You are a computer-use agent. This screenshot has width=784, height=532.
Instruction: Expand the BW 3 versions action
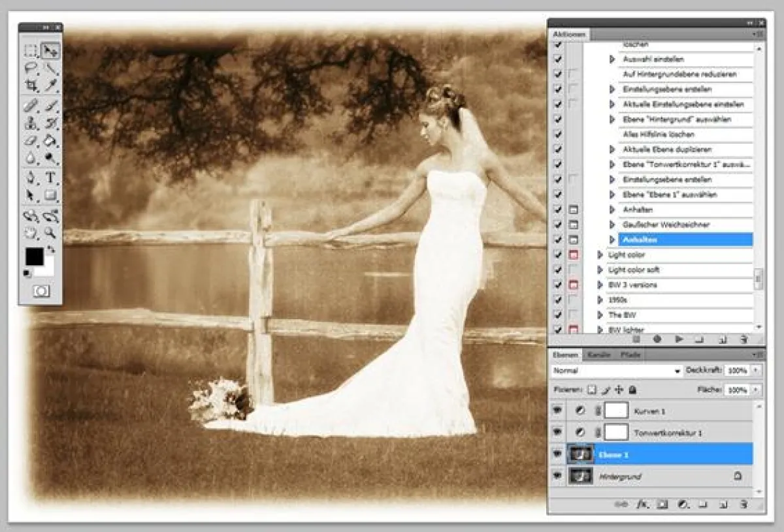pyautogui.click(x=600, y=285)
